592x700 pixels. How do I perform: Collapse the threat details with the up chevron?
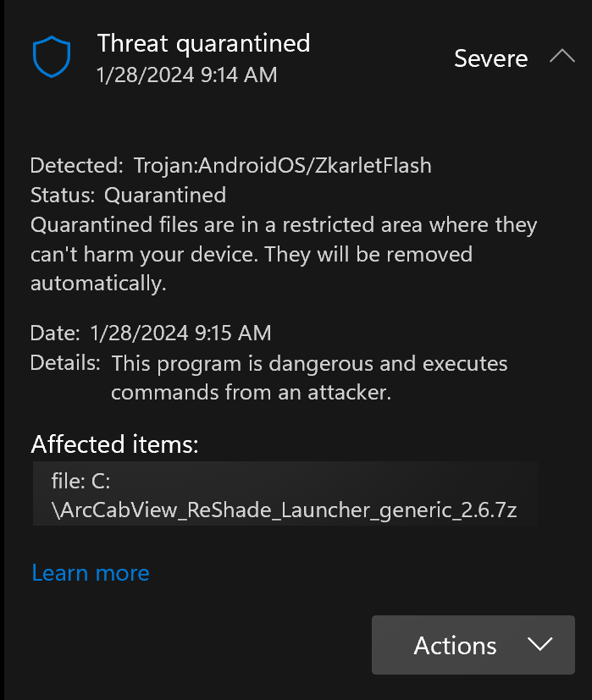562,57
